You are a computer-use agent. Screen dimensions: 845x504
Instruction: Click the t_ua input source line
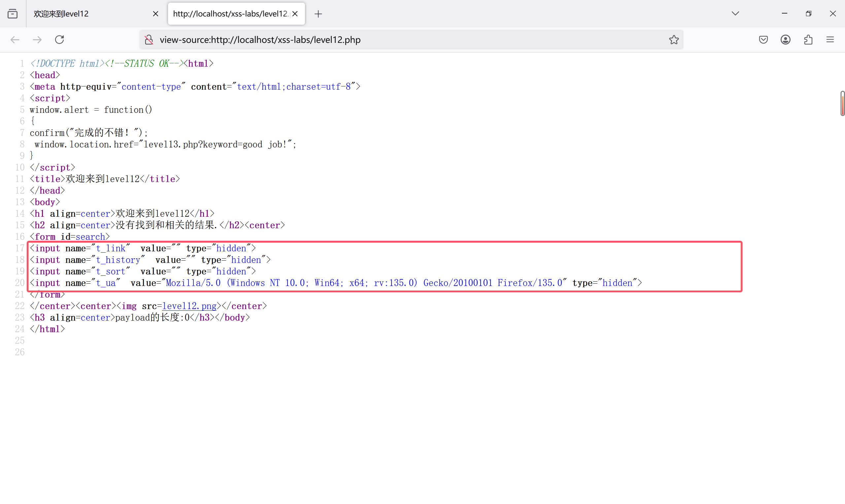coord(336,283)
